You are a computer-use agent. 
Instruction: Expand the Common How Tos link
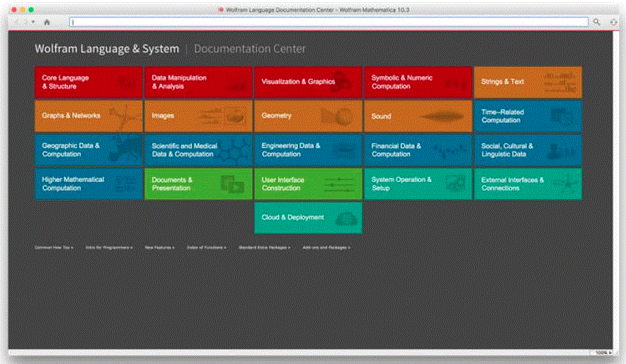click(54, 247)
